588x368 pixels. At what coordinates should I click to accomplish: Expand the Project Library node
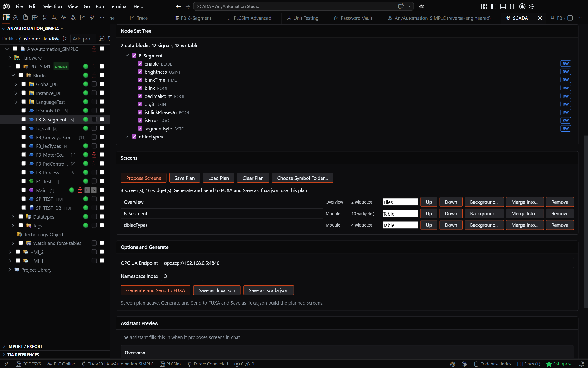click(10, 270)
